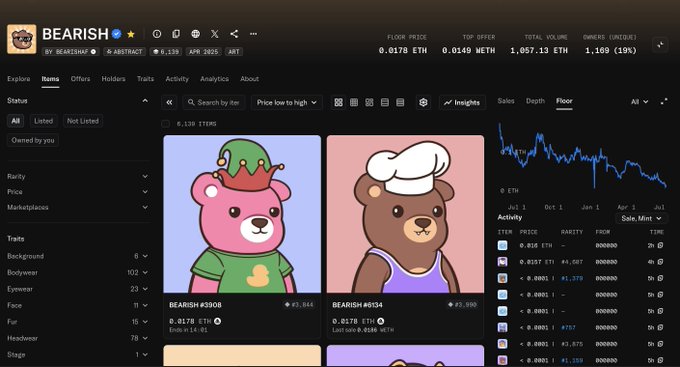The image size is (680, 367).
Task: Click the copy contract address icon
Action: [176, 34]
